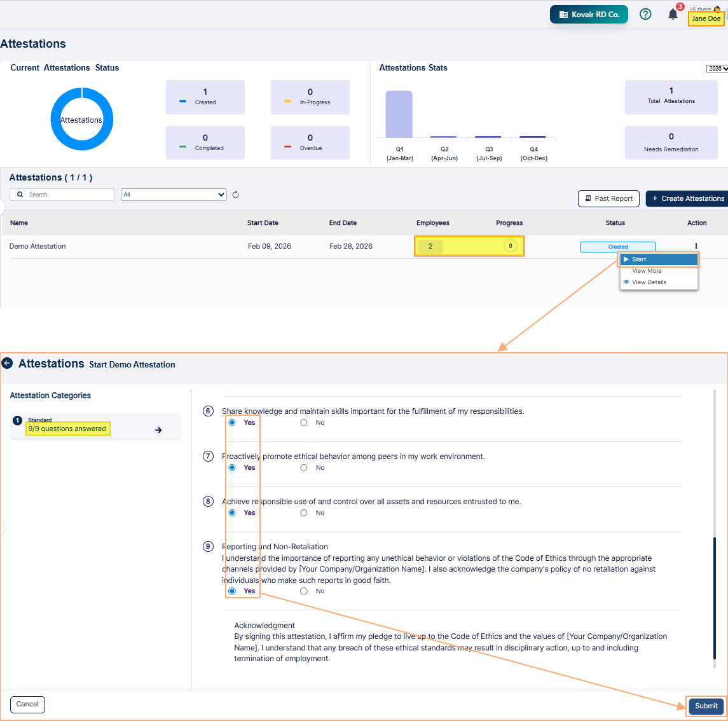Choose View Details from the action menu
The image size is (728, 721).
649,282
